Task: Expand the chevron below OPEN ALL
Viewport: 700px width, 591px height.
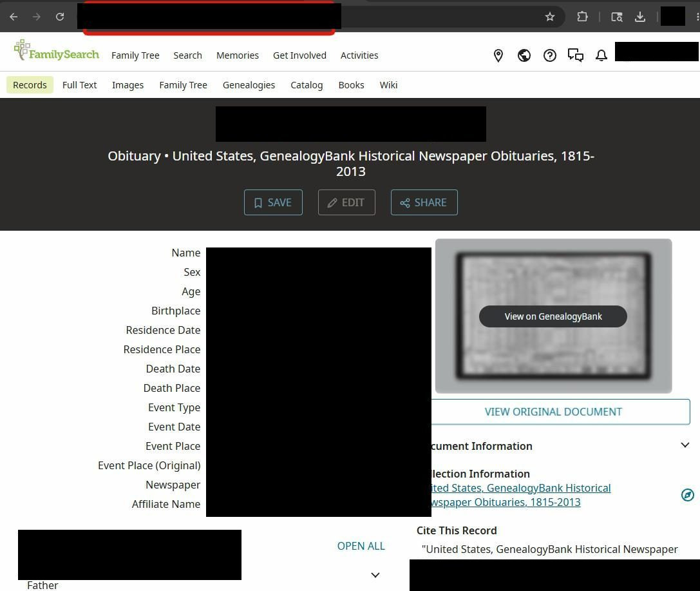Action: [x=375, y=575]
